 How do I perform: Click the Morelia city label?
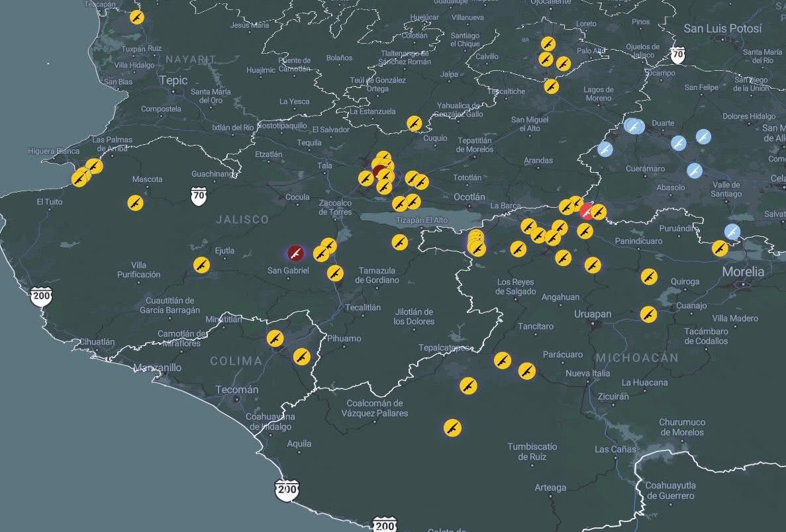tap(742, 271)
